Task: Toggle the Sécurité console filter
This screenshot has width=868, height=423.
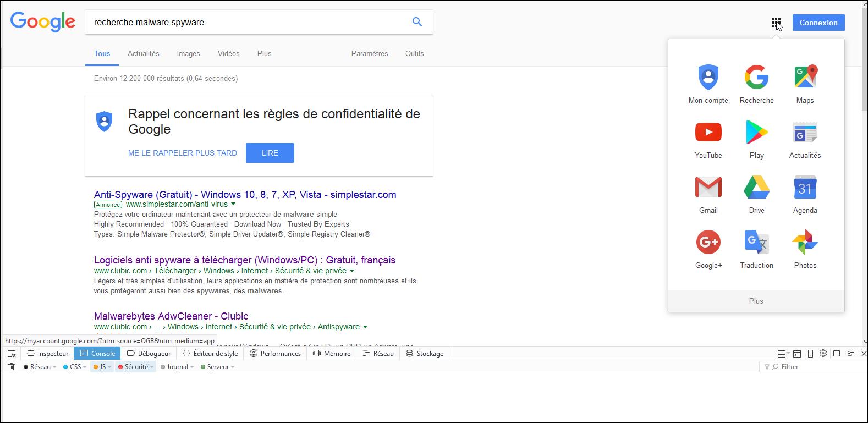Action: point(136,367)
